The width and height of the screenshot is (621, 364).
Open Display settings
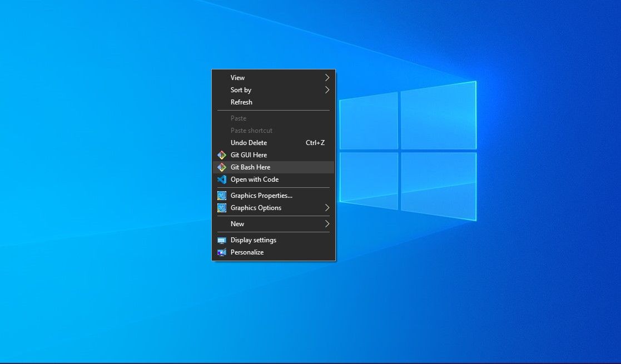253,240
